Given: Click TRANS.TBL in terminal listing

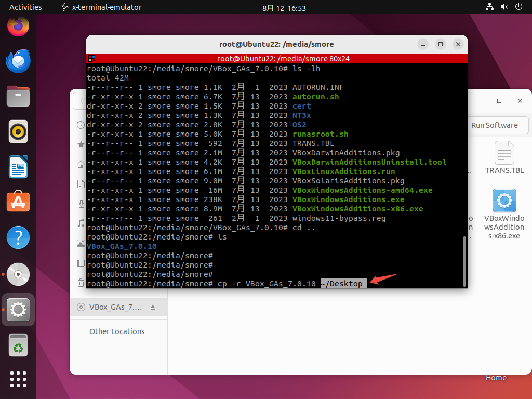Looking at the screenshot, I should [x=313, y=143].
